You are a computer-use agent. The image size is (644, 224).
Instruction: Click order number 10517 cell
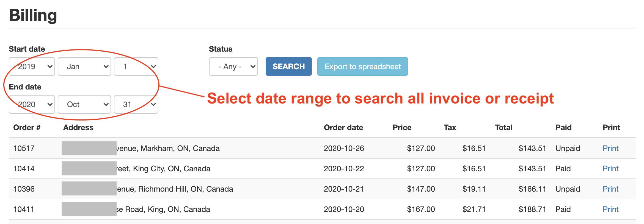(x=24, y=148)
